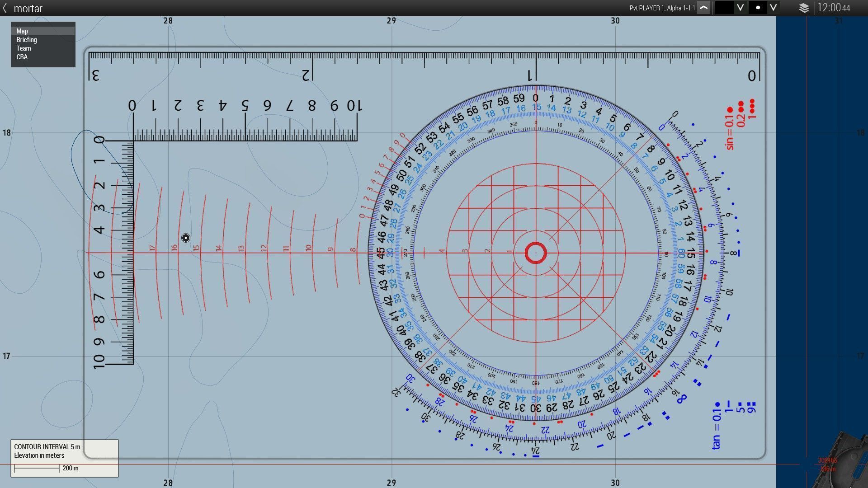Click the contour interval legend box

click(65, 451)
